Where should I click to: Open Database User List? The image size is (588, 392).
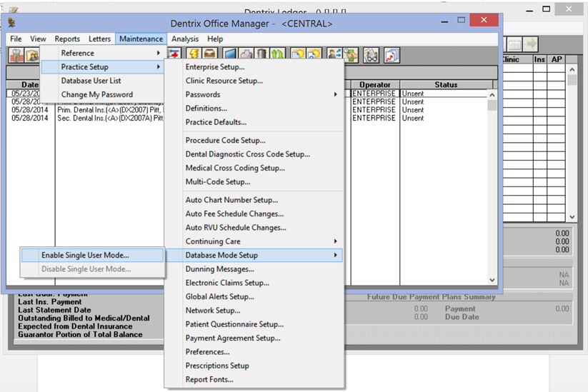[x=102, y=81]
